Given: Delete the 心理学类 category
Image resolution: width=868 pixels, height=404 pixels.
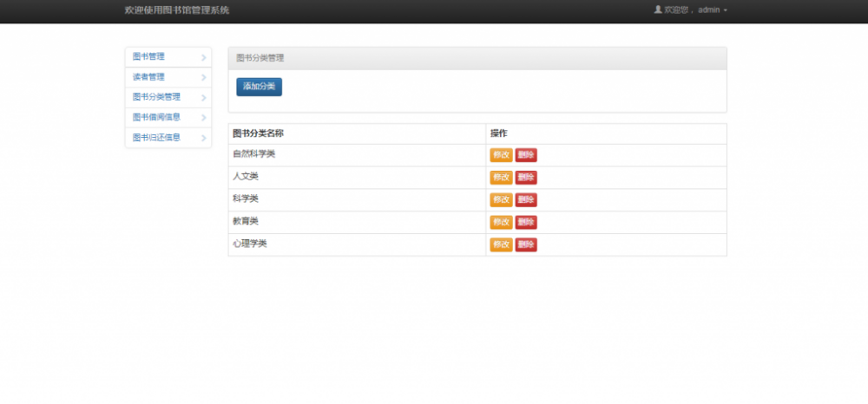Looking at the screenshot, I should click(526, 244).
